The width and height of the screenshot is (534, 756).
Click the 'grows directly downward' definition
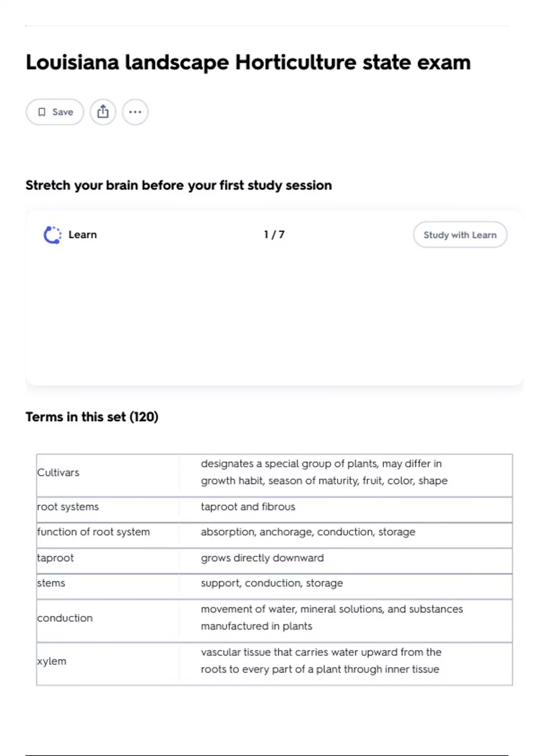tap(262, 558)
